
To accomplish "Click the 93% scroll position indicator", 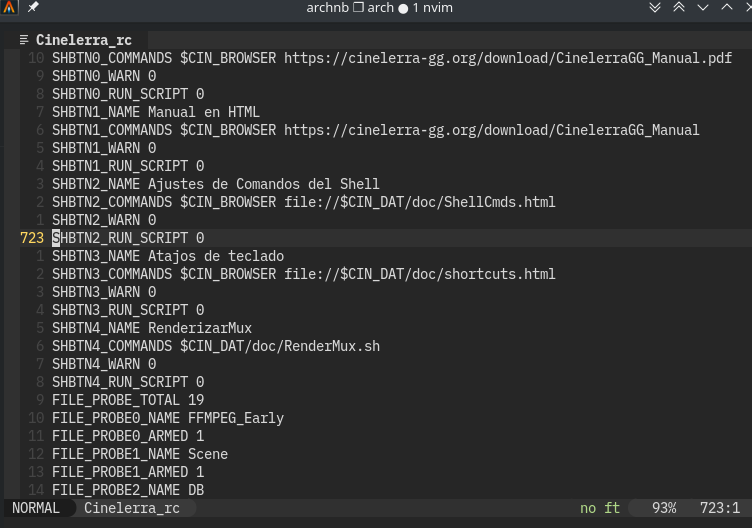I will (664, 508).
